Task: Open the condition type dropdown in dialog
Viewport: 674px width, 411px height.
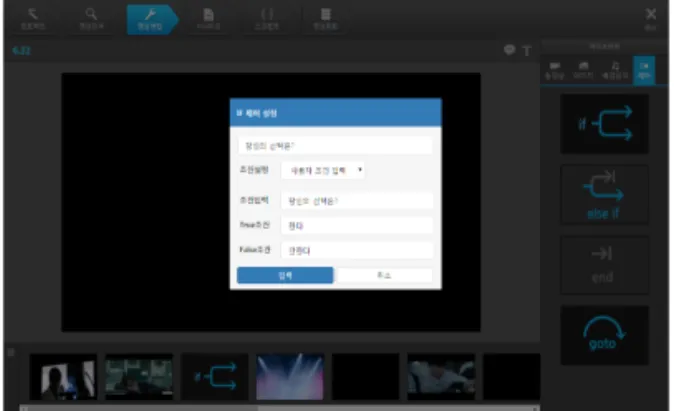Action: (x=323, y=170)
